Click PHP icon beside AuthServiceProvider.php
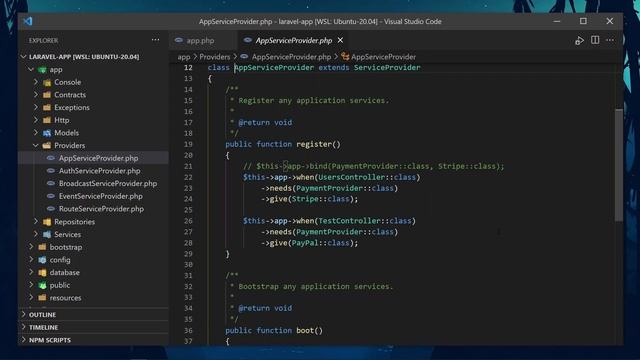This screenshot has width=640, height=360. 51,171
